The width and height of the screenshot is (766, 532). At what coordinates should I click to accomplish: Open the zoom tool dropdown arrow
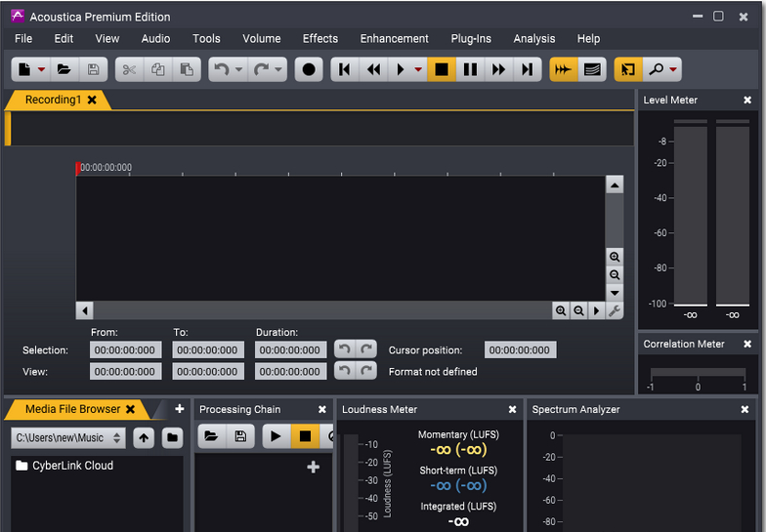pos(673,70)
